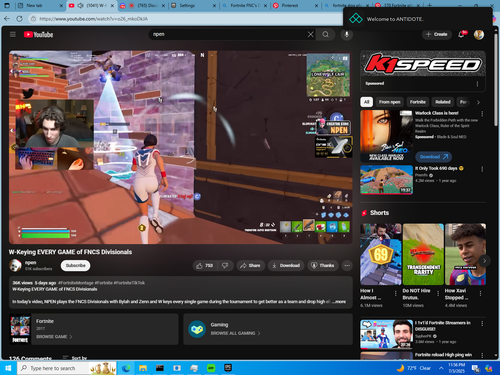Open the 'How I Almost' short
This screenshot has height=375, width=500.
(x=381, y=254)
